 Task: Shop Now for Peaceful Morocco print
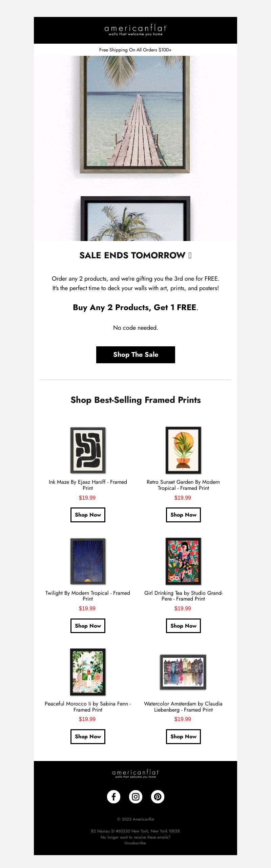click(88, 736)
